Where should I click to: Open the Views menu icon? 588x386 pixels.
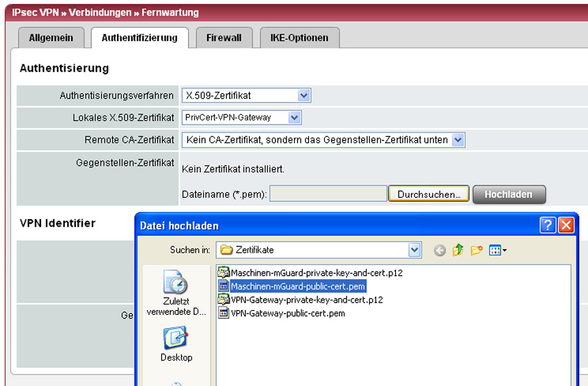[x=498, y=250]
